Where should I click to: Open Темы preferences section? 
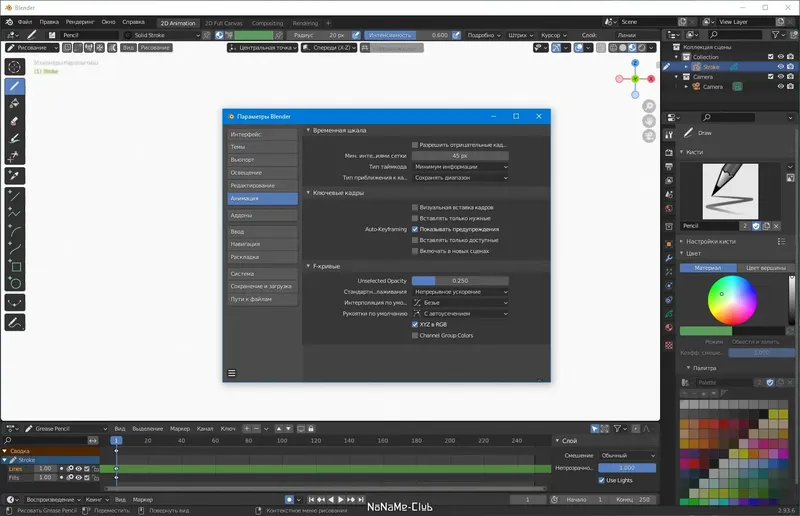tap(262, 147)
